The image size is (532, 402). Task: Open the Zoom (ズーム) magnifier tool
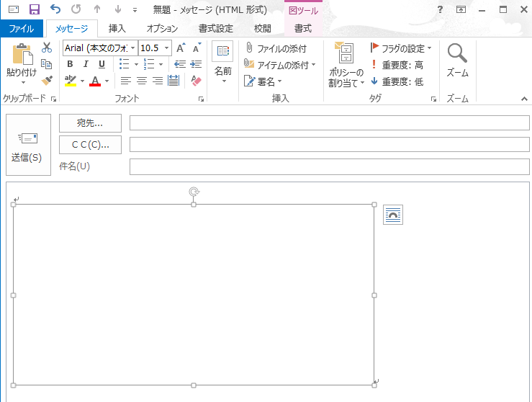pos(457,61)
